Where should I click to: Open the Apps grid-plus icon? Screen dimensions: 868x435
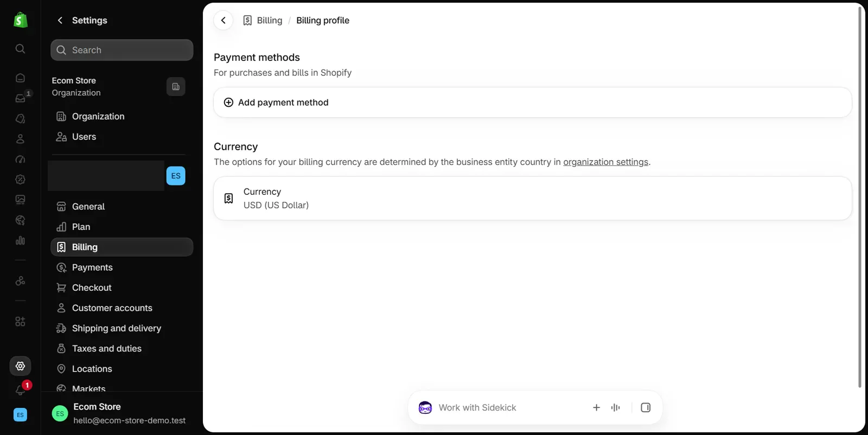20,322
